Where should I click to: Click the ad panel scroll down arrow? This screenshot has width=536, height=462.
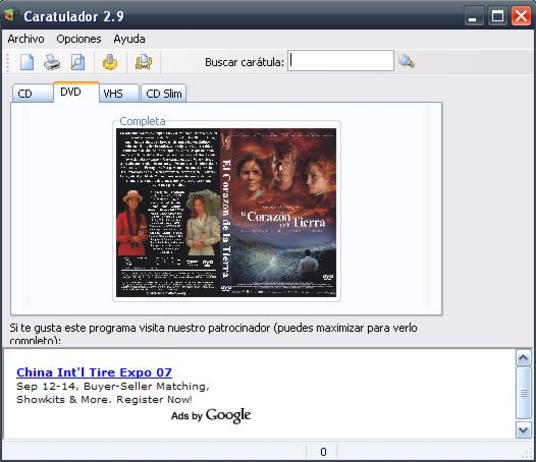523,430
